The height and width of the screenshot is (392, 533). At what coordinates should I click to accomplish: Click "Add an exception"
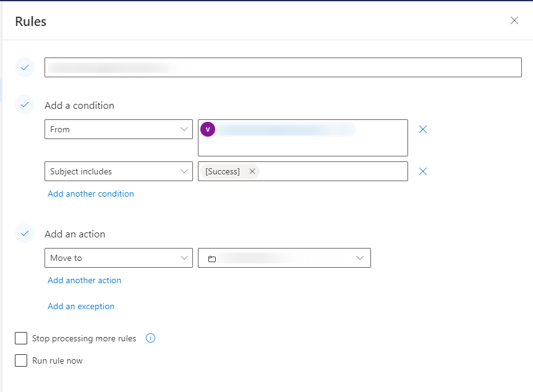click(x=80, y=306)
